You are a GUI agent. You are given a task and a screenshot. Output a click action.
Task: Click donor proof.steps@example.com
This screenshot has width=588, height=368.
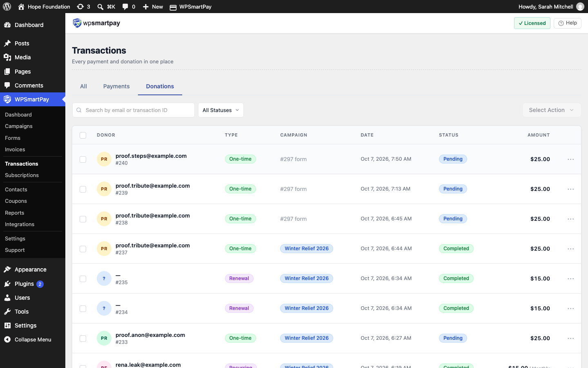tap(151, 156)
